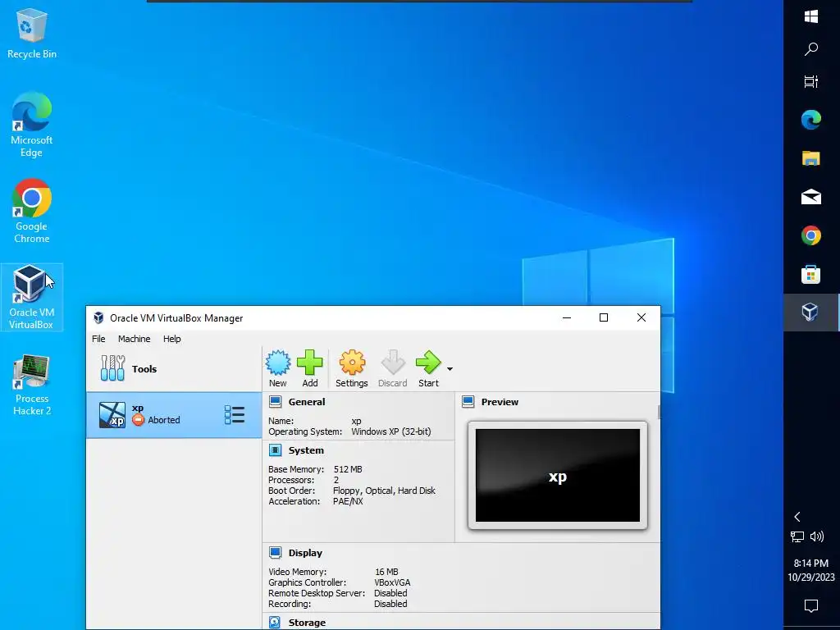Open taskbar Search

click(811, 49)
